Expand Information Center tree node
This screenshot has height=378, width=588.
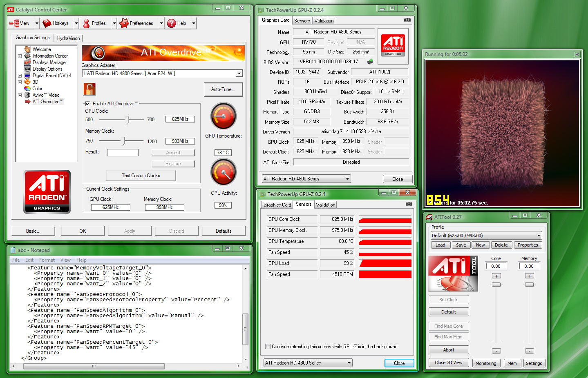coord(20,56)
